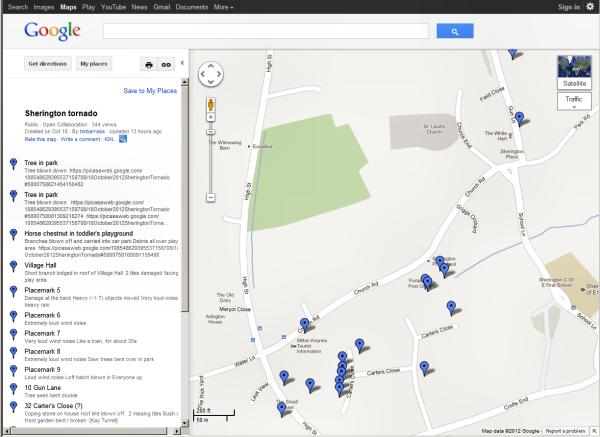Select the 10 Gun Lane entry
The width and height of the screenshot is (600, 437).
pyautogui.click(x=43, y=388)
